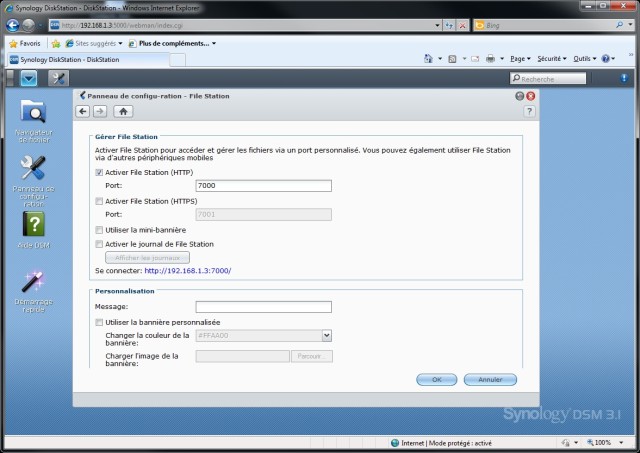The height and width of the screenshot is (453, 640).
Task: Open the Page menu
Action: [x=520, y=59]
